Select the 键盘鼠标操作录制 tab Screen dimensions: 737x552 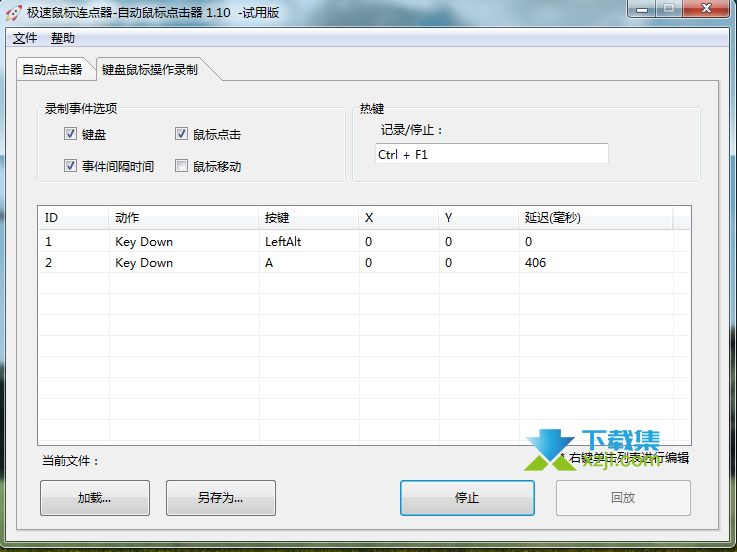coord(150,70)
